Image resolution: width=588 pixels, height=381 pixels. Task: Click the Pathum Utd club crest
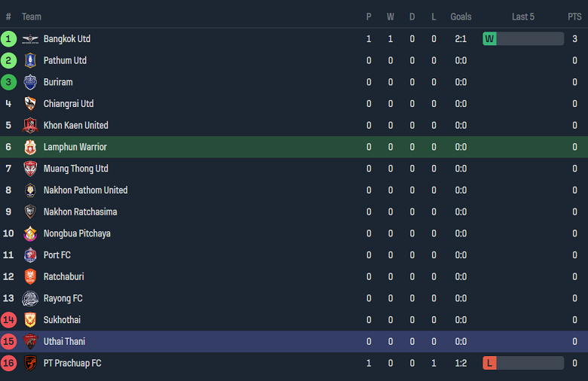(x=30, y=60)
